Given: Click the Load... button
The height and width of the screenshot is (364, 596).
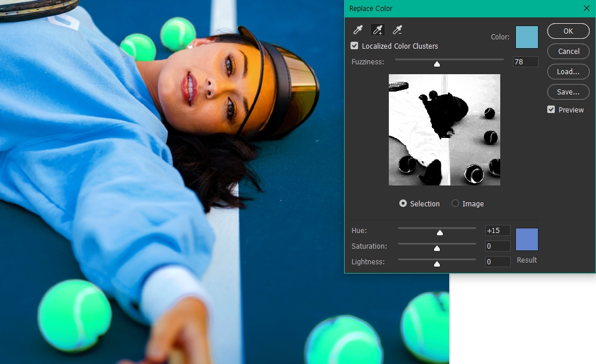Looking at the screenshot, I should tap(568, 72).
